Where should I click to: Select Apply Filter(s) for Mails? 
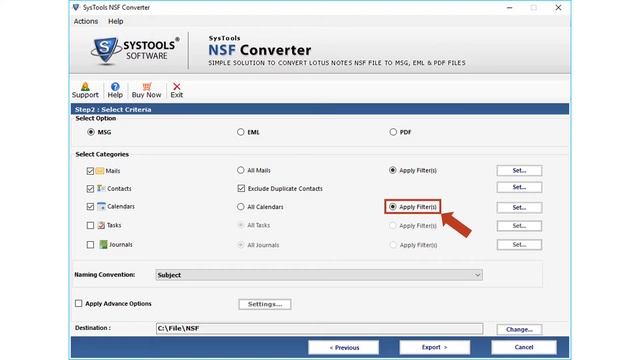click(393, 170)
